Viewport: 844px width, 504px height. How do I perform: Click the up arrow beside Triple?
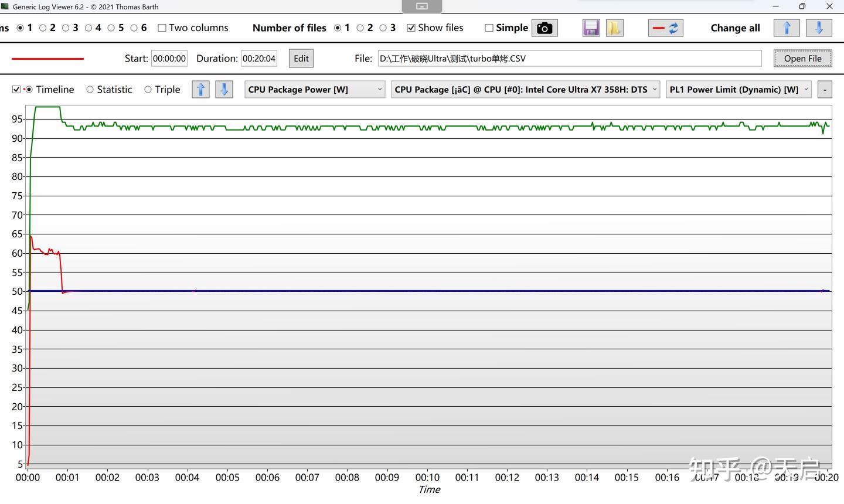pos(200,90)
